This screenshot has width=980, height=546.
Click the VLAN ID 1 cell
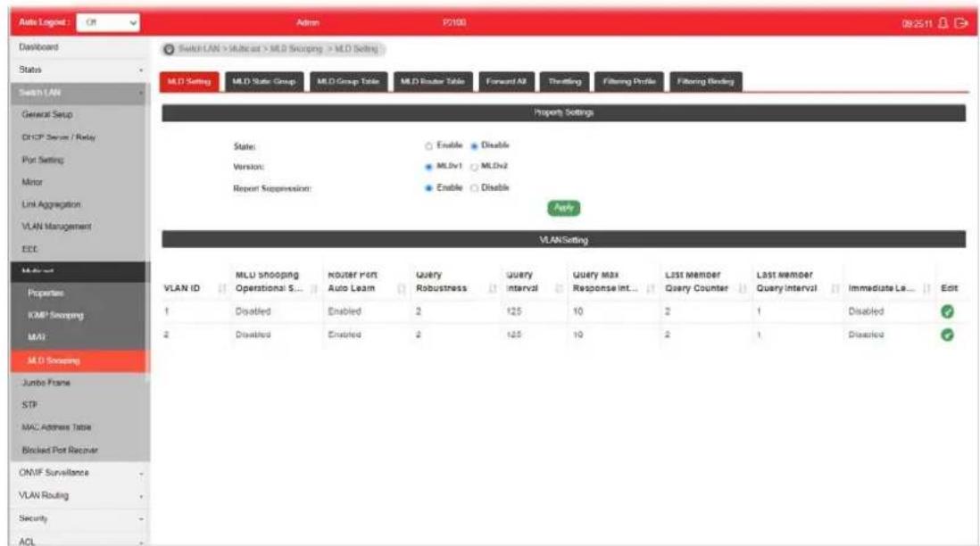(x=167, y=311)
